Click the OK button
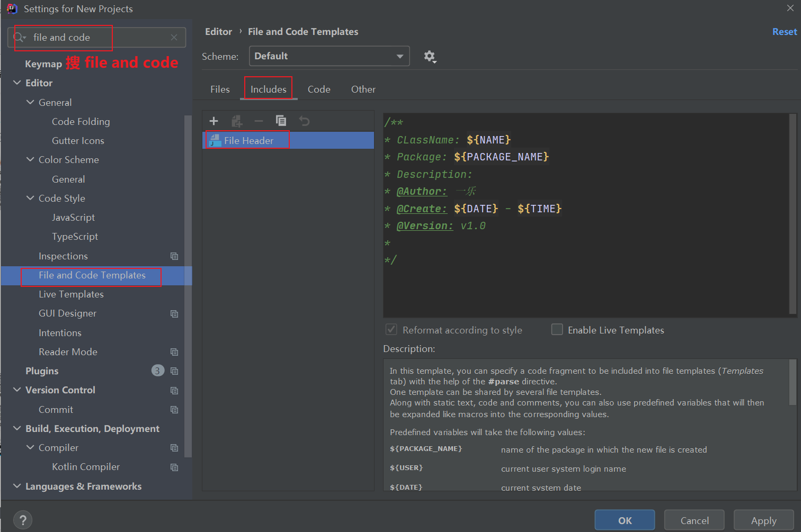 pyautogui.click(x=625, y=520)
